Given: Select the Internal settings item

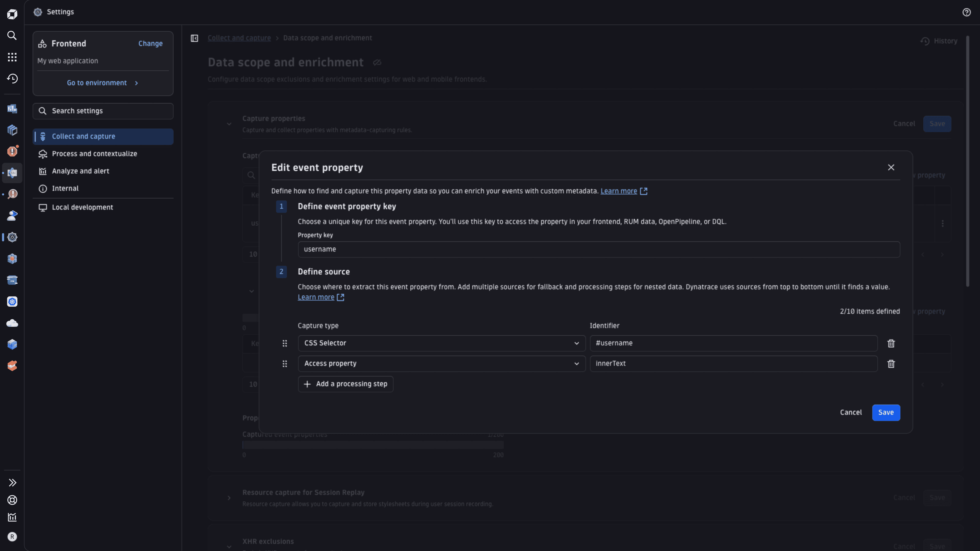Looking at the screenshot, I should coord(103,189).
